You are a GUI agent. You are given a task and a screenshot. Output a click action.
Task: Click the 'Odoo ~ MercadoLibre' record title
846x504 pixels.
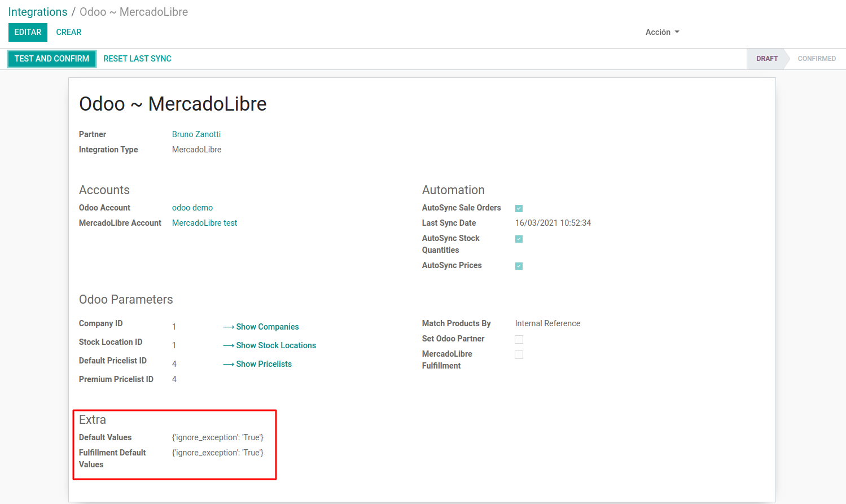click(173, 104)
